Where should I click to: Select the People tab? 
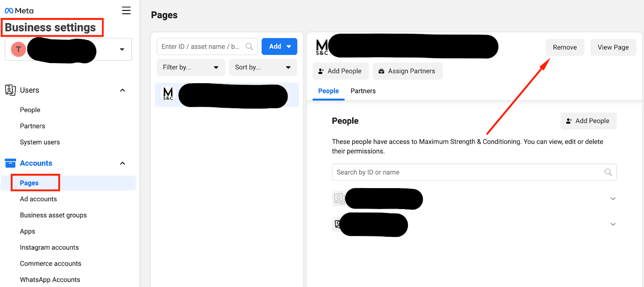pos(328,91)
